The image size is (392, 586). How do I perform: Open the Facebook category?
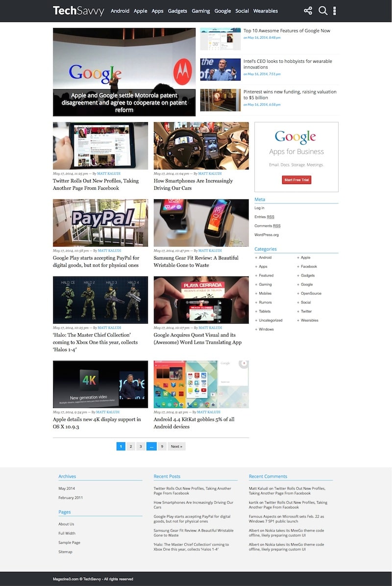(x=309, y=266)
